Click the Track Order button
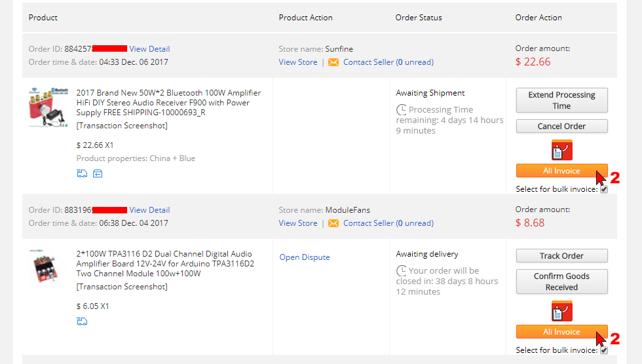This screenshot has height=364, width=642. tap(562, 255)
